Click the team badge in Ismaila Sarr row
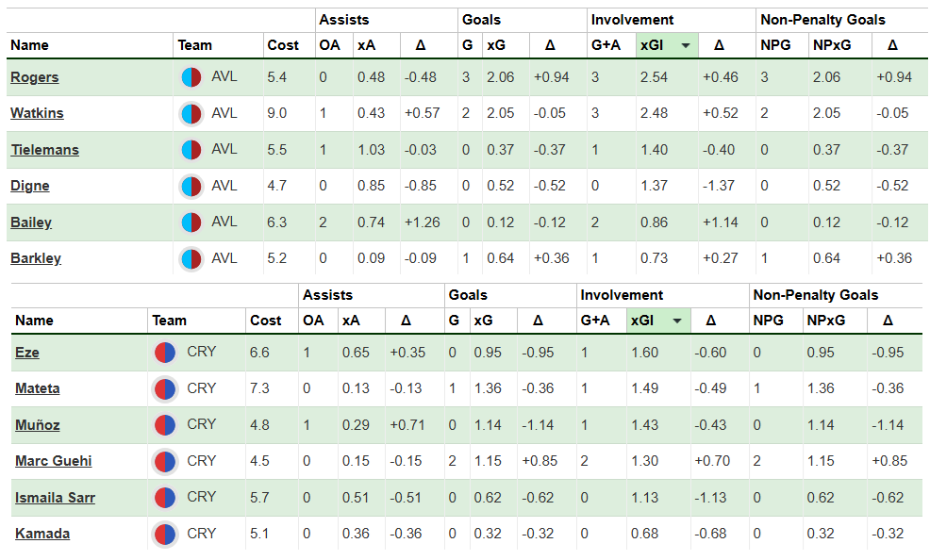This screenshot has width=930, height=560. tap(165, 498)
